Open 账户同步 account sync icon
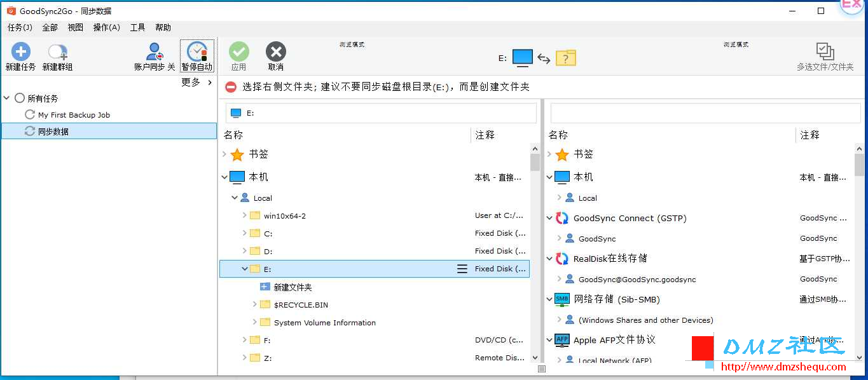This screenshot has height=380, width=868. pos(155,52)
